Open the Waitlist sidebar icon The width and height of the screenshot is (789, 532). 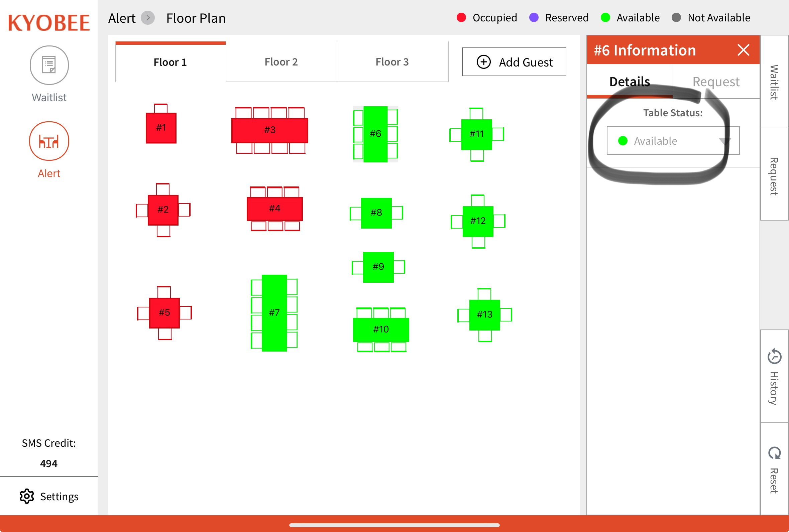point(49,65)
